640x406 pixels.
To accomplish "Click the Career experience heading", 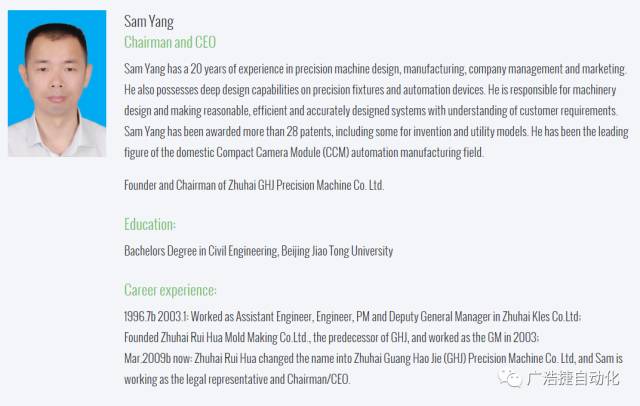I will point(170,291).
